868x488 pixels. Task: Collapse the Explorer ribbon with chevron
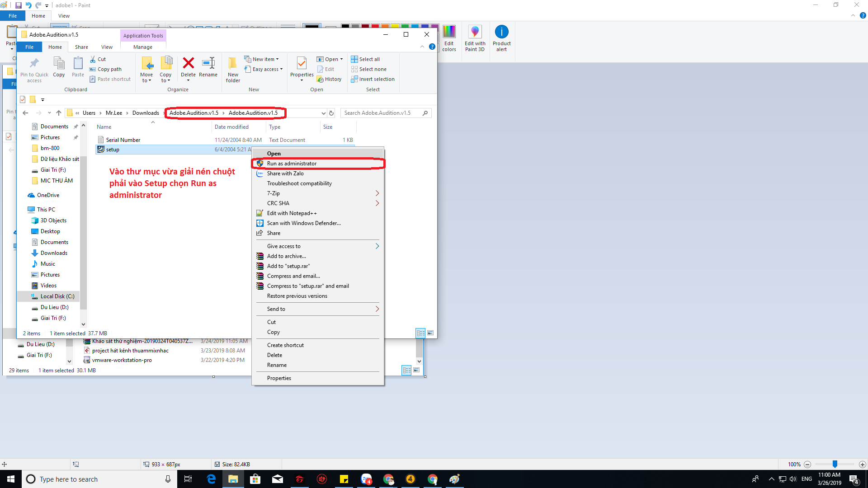(x=422, y=47)
